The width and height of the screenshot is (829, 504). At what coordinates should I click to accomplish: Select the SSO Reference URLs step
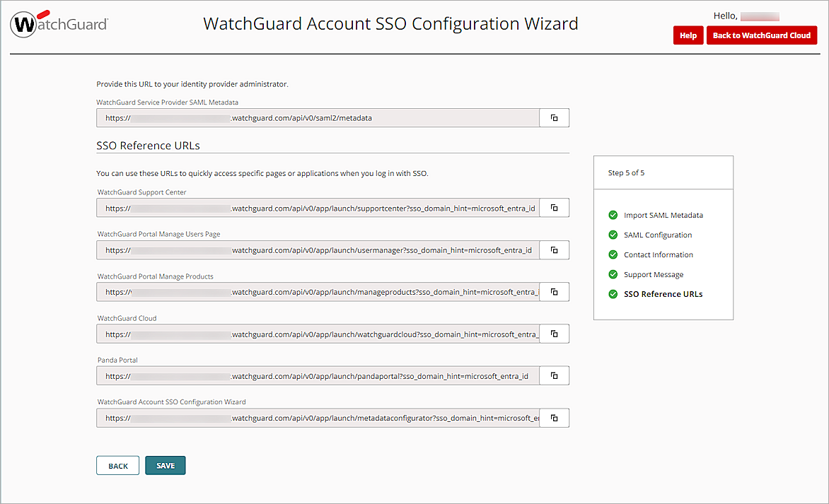[x=663, y=294]
